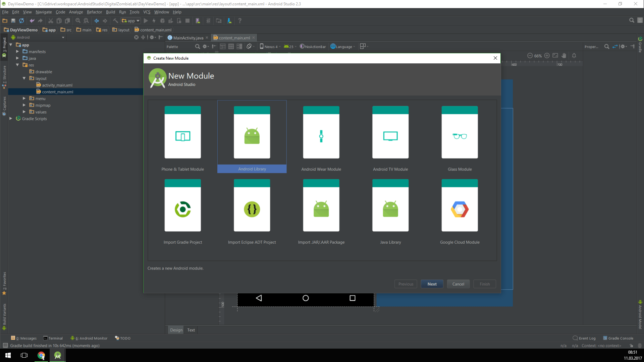Open the Event Log
The image size is (644, 362).
pyautogui.click(x=584, y=338)
